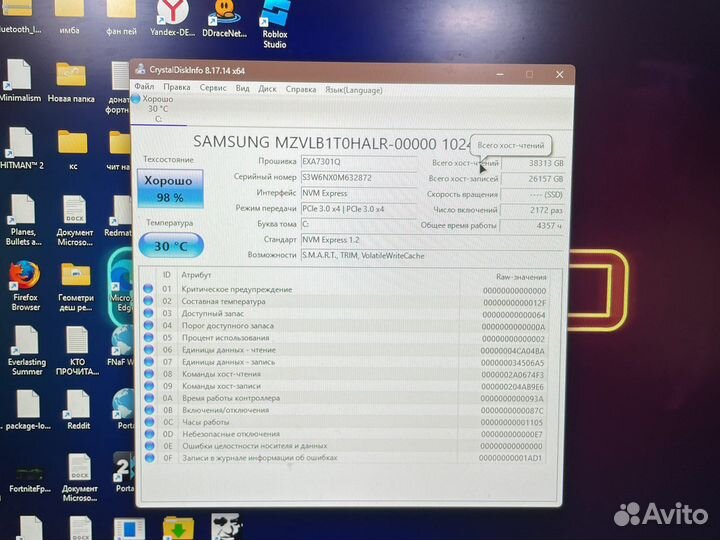
Task: Open the package-lo... file icon on desktop
Action: [28, 410]
